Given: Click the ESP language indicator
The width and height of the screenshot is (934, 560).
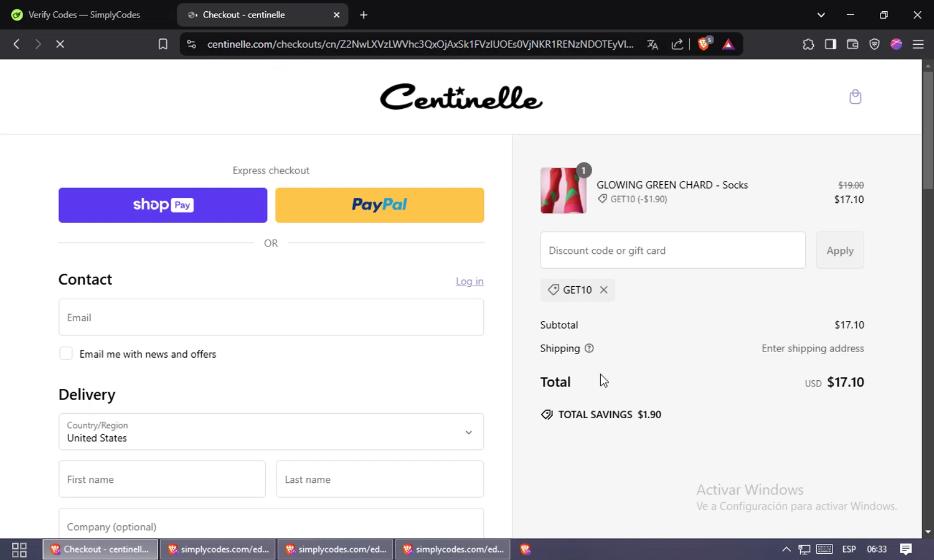Looking at the screenshot, I should tap(849, 549).
